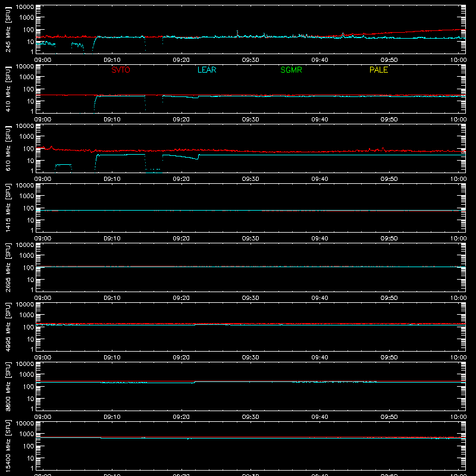Image resolution: width=476 pixels, height=476 pixels.
Task: Select the 245 MHz [SFU] axis title
Action: click(x=8, y=29)
